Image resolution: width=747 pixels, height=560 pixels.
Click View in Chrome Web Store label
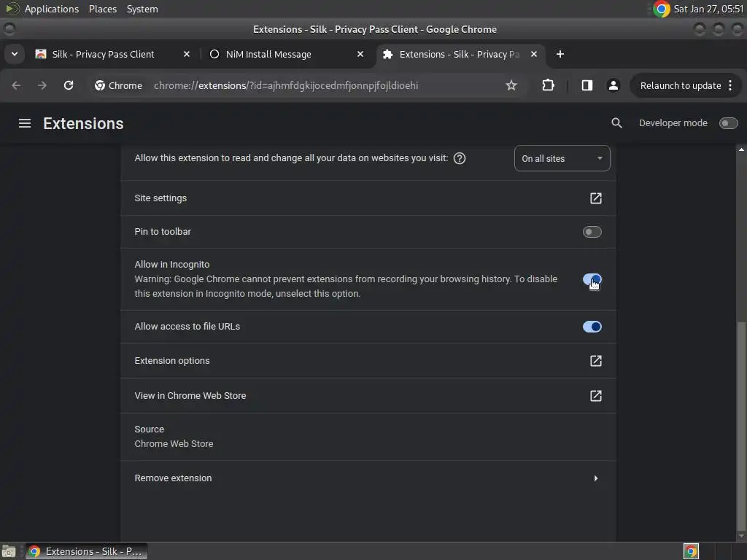(190, 396)
